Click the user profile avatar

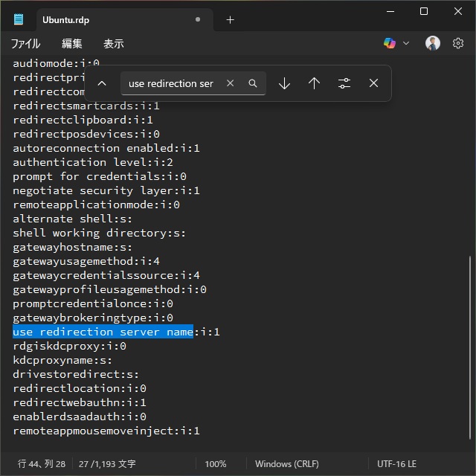(433, 44)
